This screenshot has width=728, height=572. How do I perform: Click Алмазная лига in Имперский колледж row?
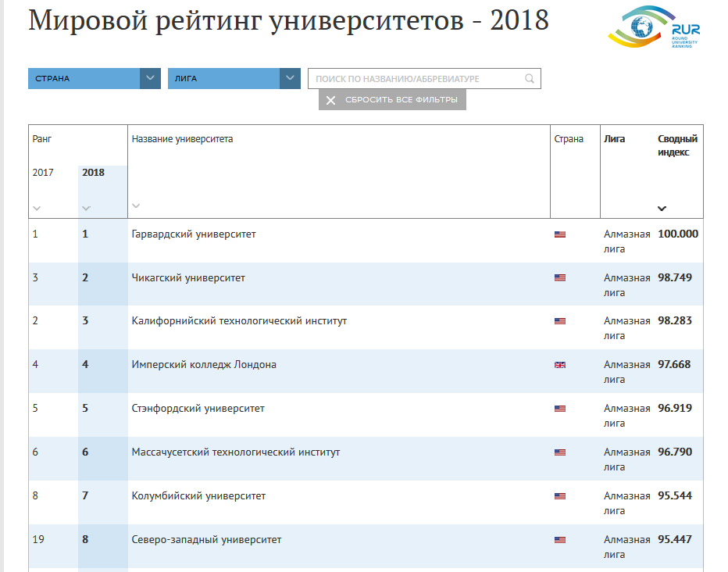626,372
